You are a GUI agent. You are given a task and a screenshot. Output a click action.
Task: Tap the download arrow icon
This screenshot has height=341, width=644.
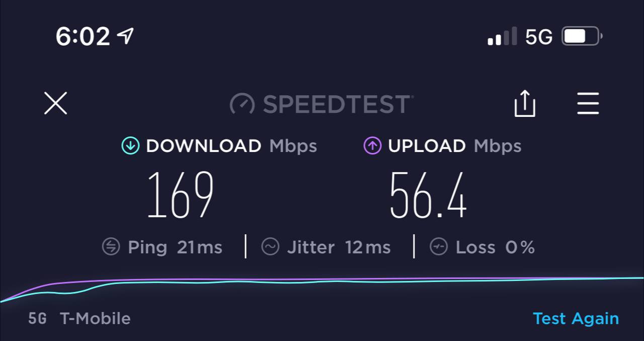(130, 146)
